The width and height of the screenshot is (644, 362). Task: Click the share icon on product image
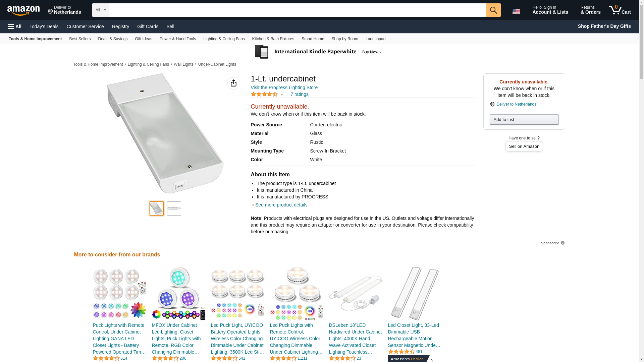coord(233,83)
